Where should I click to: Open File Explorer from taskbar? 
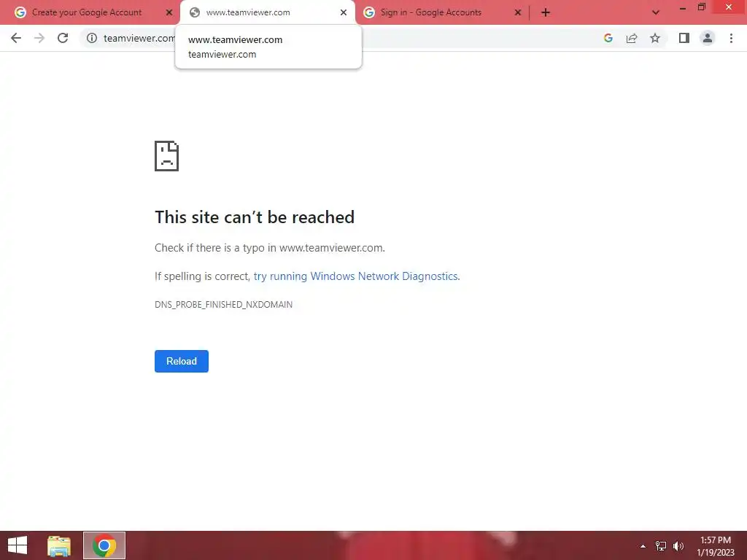click(59, 545)
